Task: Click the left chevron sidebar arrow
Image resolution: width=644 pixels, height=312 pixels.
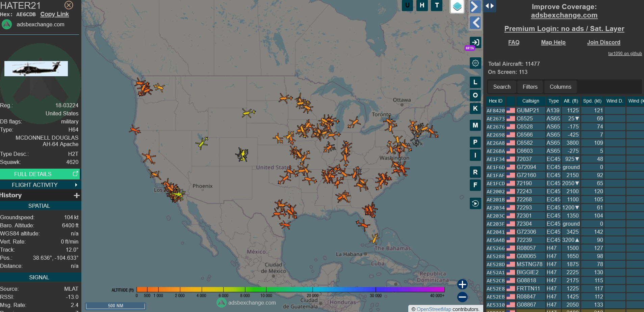Action: click(x=475, y=23)
